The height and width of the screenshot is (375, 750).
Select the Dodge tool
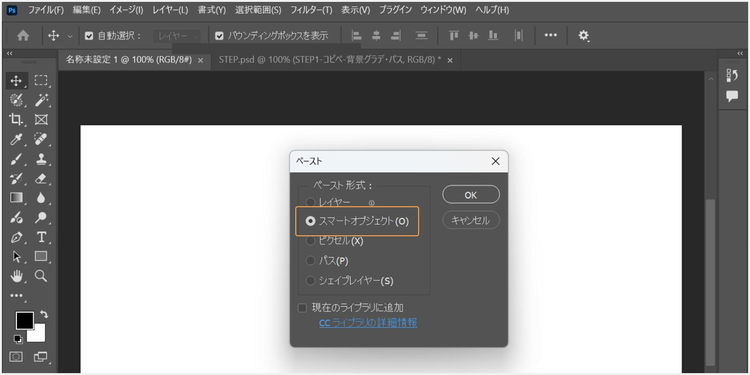(x=41, y=218)
